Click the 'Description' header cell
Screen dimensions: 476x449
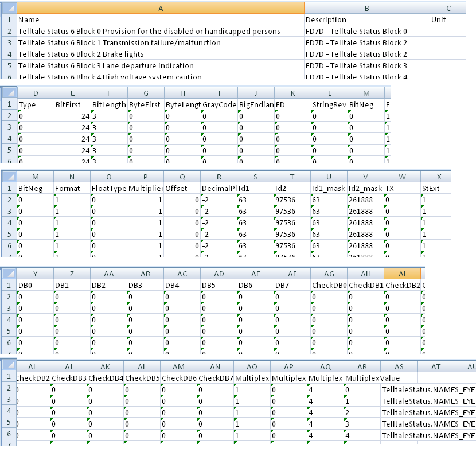tap(366, 19)
